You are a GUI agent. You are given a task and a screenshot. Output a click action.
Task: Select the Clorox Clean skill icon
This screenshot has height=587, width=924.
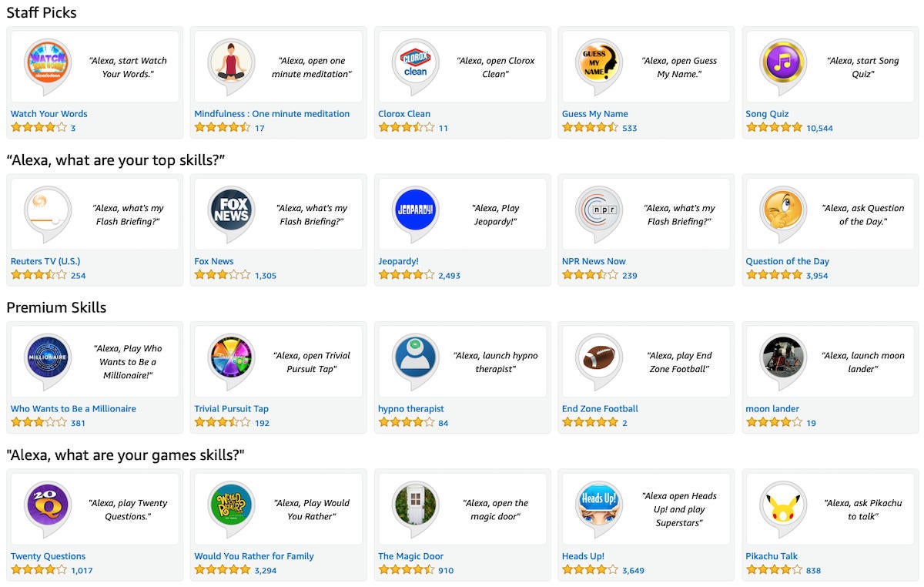pos(415,65)
